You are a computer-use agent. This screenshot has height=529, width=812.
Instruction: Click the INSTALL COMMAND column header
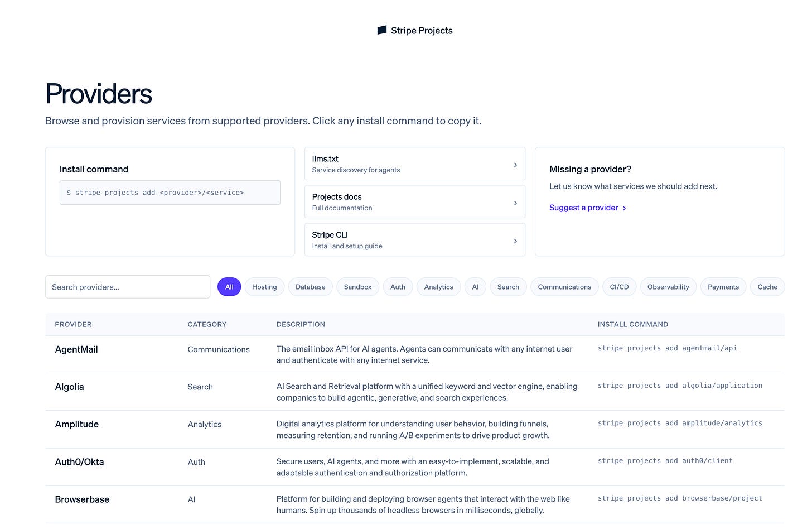pos(633,324)
